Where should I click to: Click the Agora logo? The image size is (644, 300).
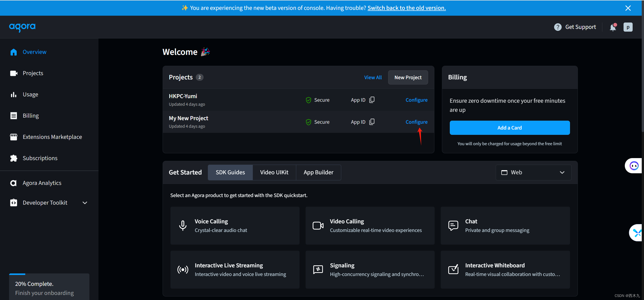point(22,27)
